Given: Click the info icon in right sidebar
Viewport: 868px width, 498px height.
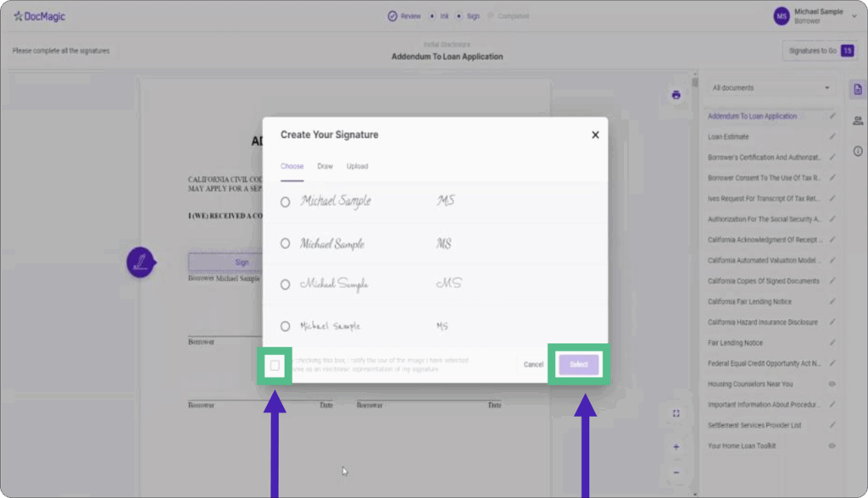Looking at the screenshot, I should coord(858,151).
